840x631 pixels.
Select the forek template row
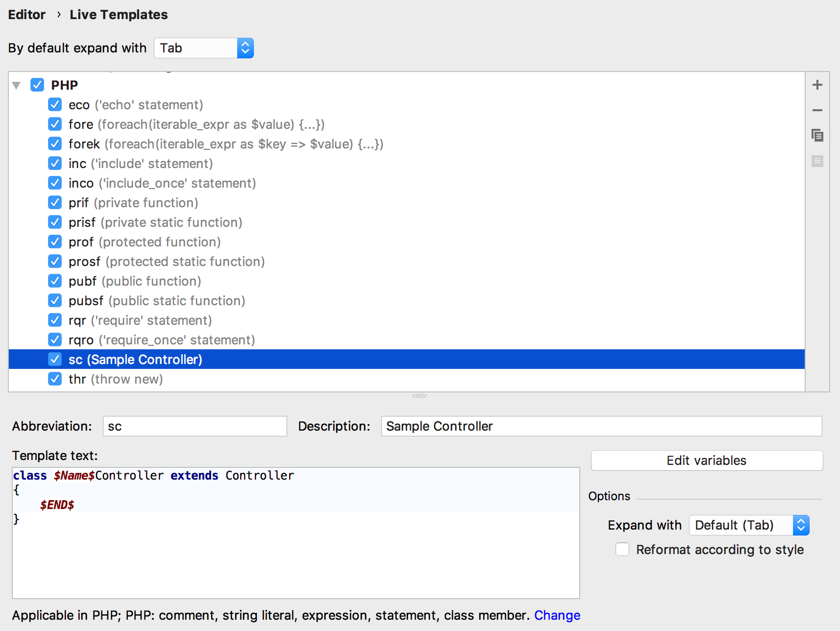coord(407,144)
